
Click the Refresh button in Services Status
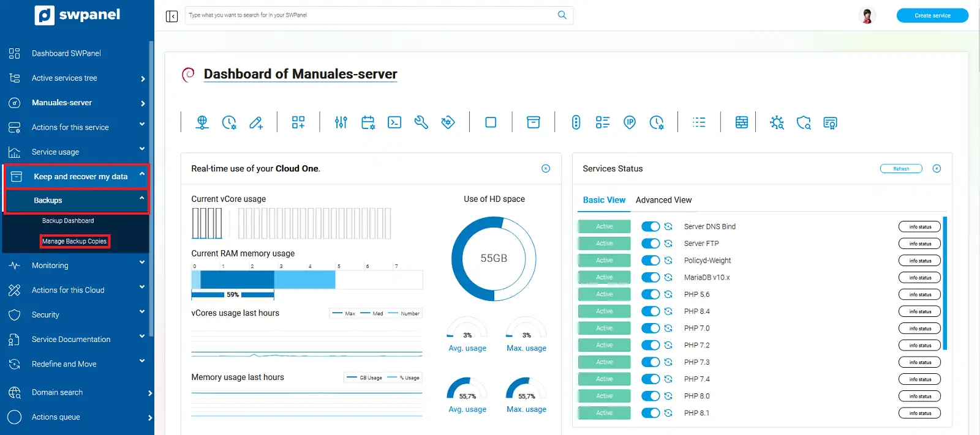click(x=900, y=169)
